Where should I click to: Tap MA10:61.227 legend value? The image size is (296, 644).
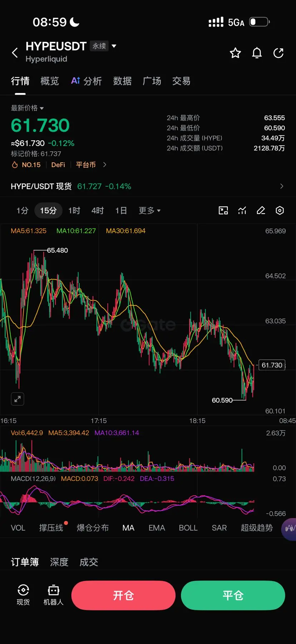tap(76, 231)
